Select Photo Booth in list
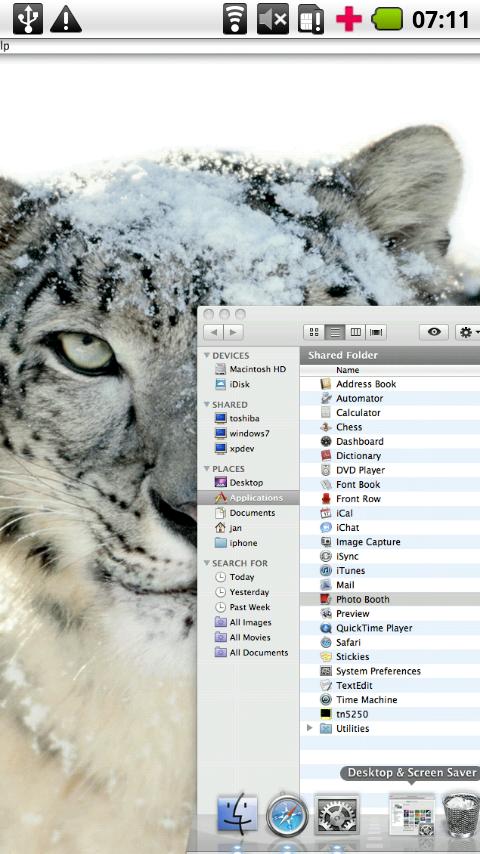480x854 pixels. click(x=390, y=599)
